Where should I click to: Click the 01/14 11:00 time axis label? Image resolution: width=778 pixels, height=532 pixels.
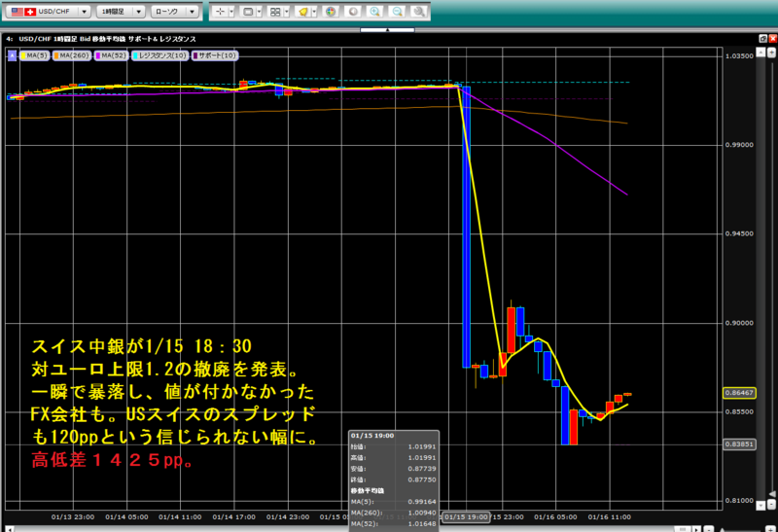(x=180, y=517)
